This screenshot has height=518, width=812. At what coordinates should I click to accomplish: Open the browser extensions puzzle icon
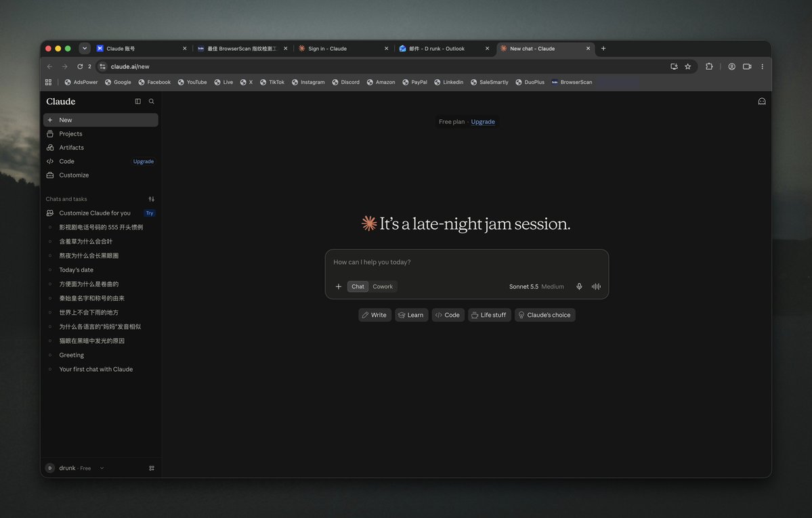click(x=709, y=66)
